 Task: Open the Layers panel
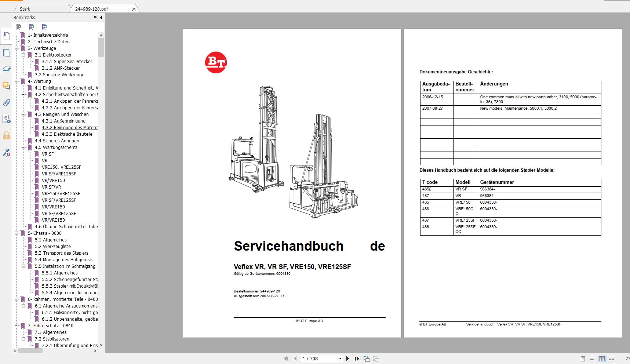(x=7, y=69)
